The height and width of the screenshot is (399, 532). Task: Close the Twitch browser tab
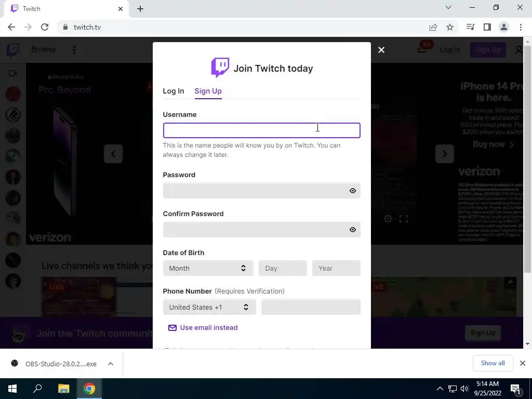(121, 9)
